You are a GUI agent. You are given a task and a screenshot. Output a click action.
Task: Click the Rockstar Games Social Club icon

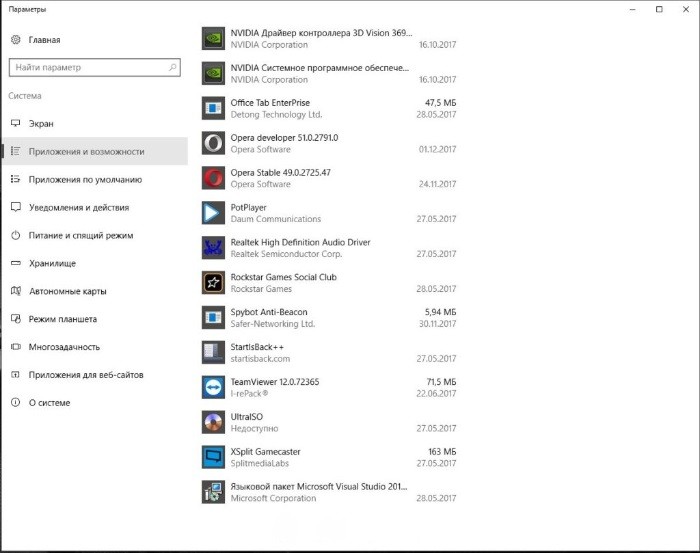[x=213, y=283]
